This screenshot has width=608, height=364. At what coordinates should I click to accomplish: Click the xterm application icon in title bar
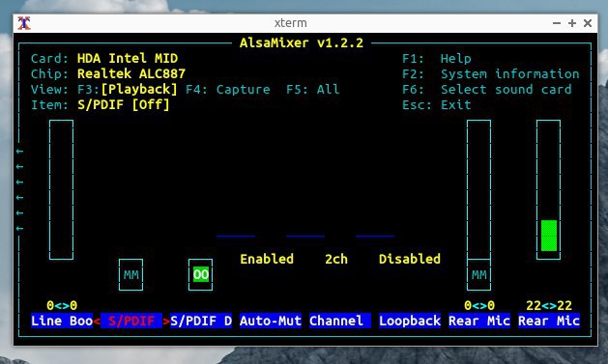24,23
